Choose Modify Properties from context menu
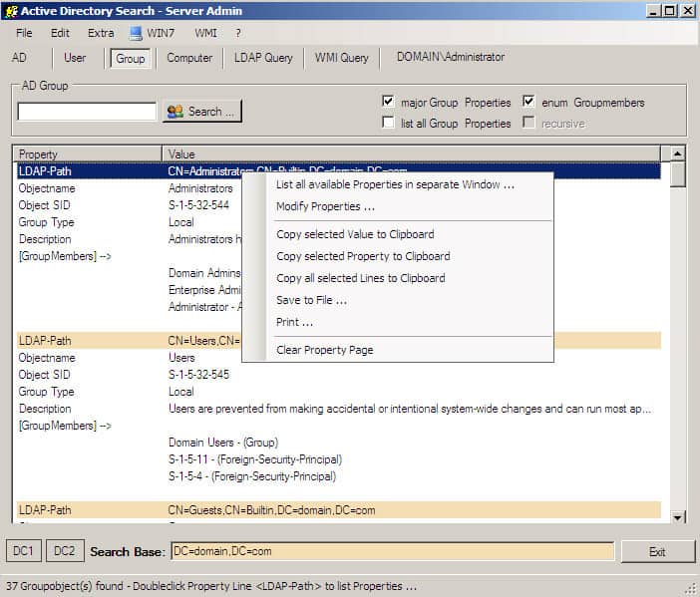 click(325, 206)
